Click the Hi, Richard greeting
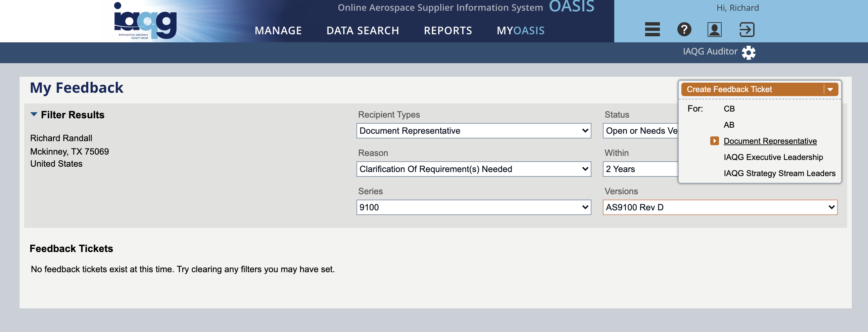 (737, 8)
